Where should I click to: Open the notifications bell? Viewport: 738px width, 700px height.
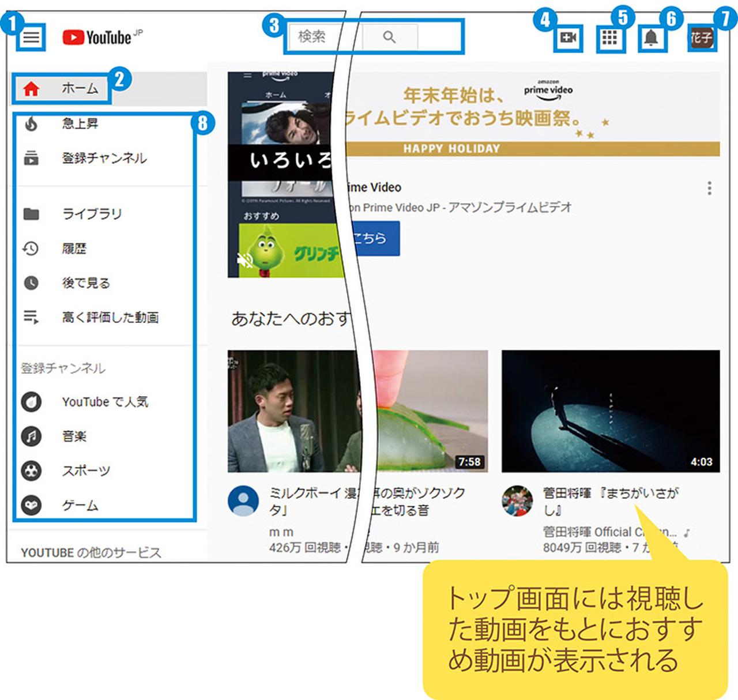tap(651, 38)
